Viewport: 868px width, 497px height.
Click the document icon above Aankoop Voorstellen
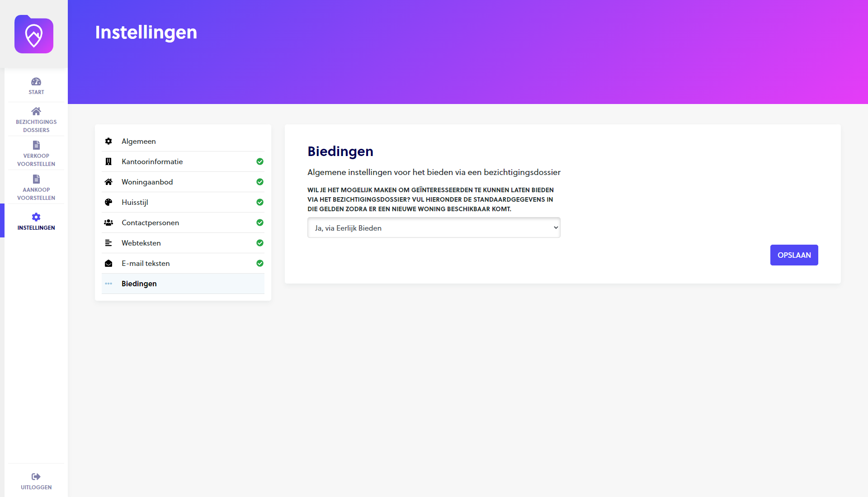(x=36, y=179)
